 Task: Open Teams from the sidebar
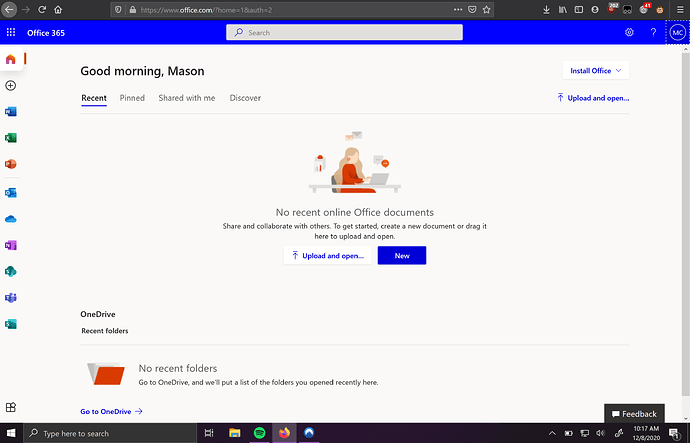[11, 298]
